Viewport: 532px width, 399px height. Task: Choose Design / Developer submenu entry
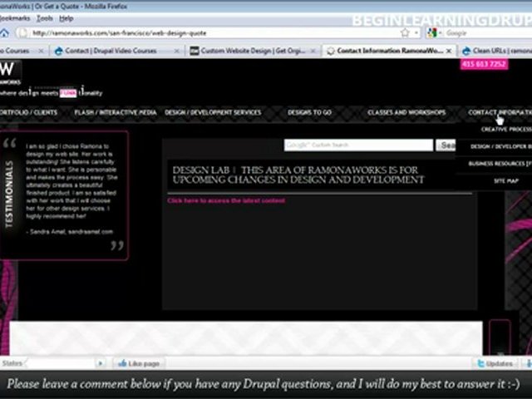500,146
